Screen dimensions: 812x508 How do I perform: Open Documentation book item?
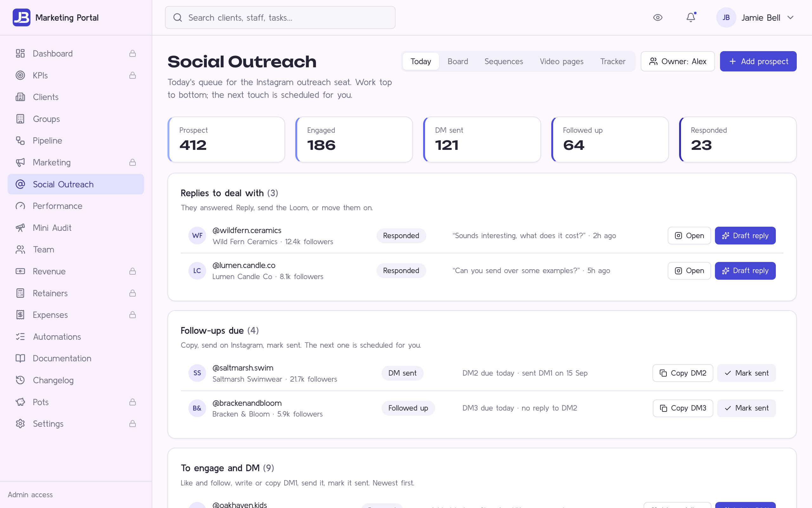coord(76,358)
